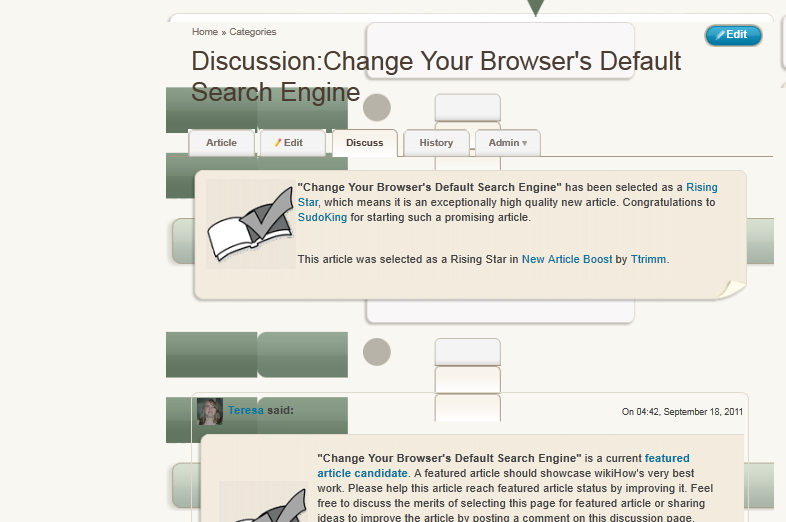The image size is (786, 522).
Task: Open the Categories breadcrumb link
Action: (253, 32)
